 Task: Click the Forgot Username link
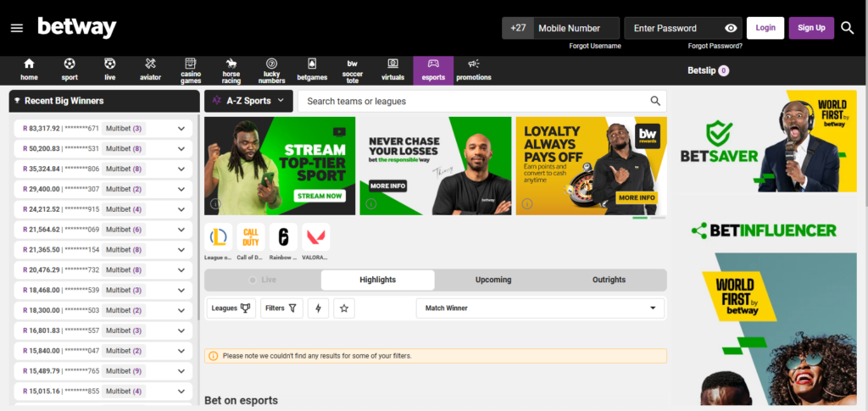pos(595,46)
